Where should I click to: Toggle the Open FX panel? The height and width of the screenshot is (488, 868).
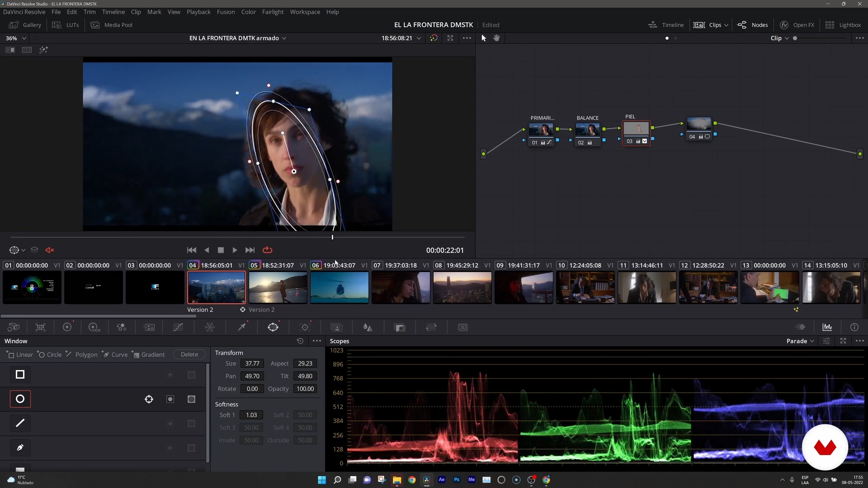click(797, 25)
